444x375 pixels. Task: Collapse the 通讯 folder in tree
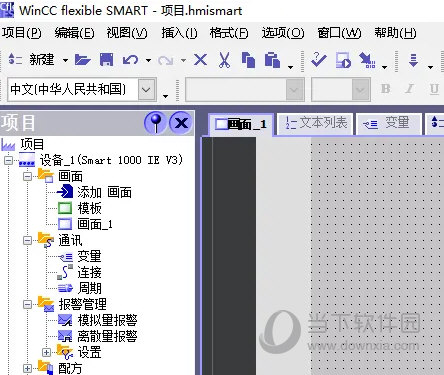pos(28,240)
